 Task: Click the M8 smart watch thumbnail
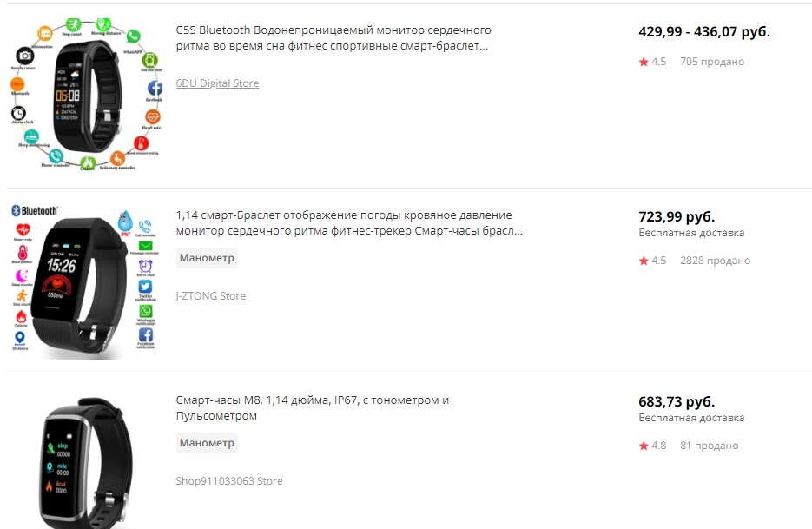[x=86, y=461]
